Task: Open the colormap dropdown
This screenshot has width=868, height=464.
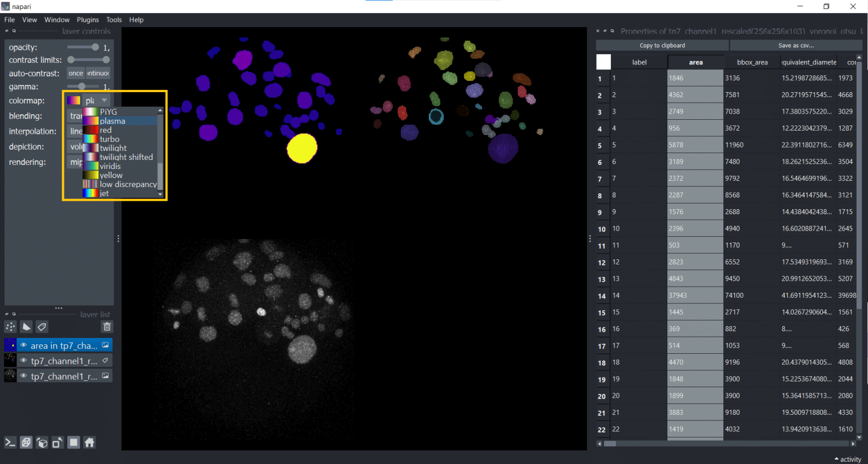Action: coord(97,101)
